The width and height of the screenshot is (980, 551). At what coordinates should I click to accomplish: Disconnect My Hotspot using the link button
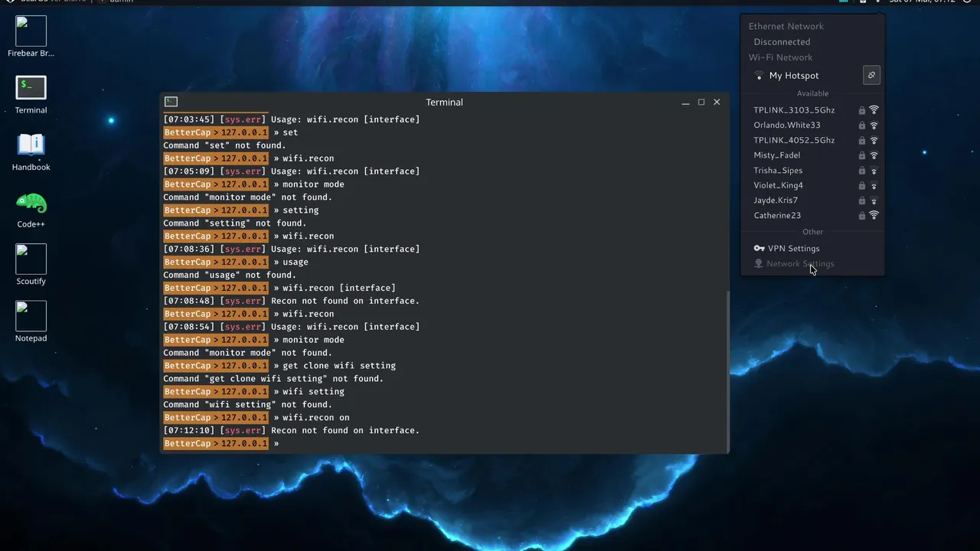click(871, 75)
